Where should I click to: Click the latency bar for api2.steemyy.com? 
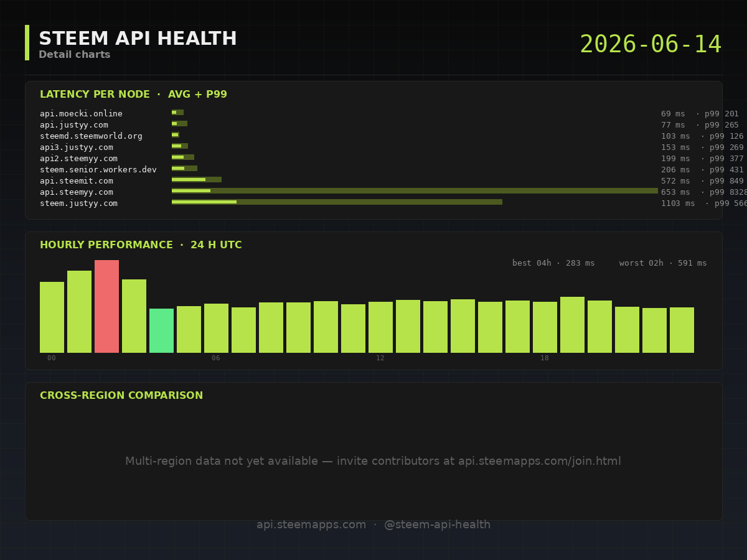tap(183, 157)
